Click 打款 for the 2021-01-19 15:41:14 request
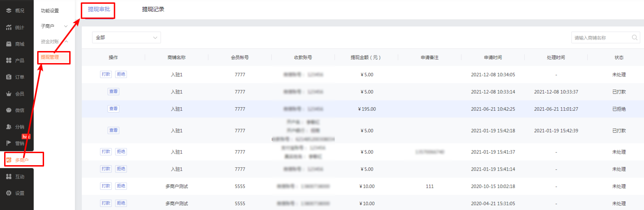Image resolution: width=644 pixels, height=210 pixels. click(106, 169)
